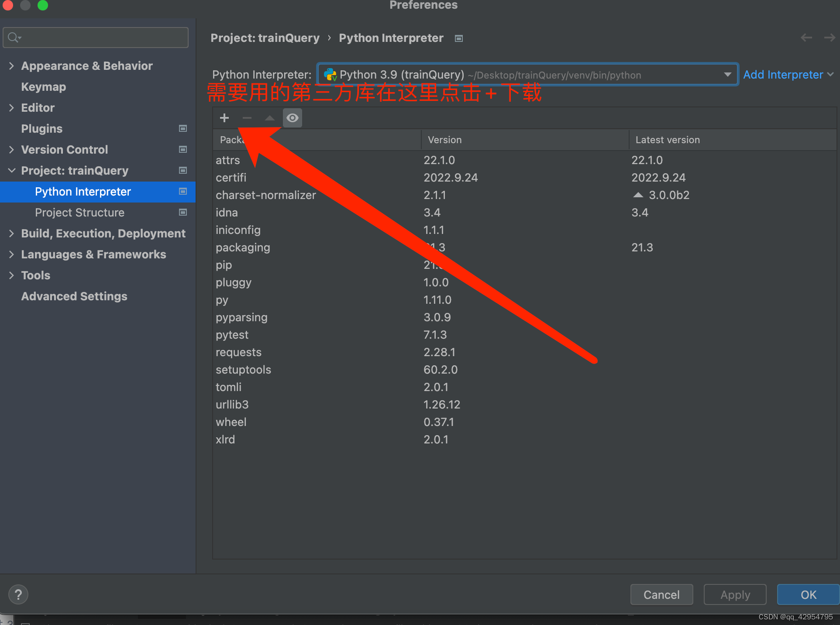Select the wheel package row
This screenshot has width=840, height=625.
coord(524,422)
